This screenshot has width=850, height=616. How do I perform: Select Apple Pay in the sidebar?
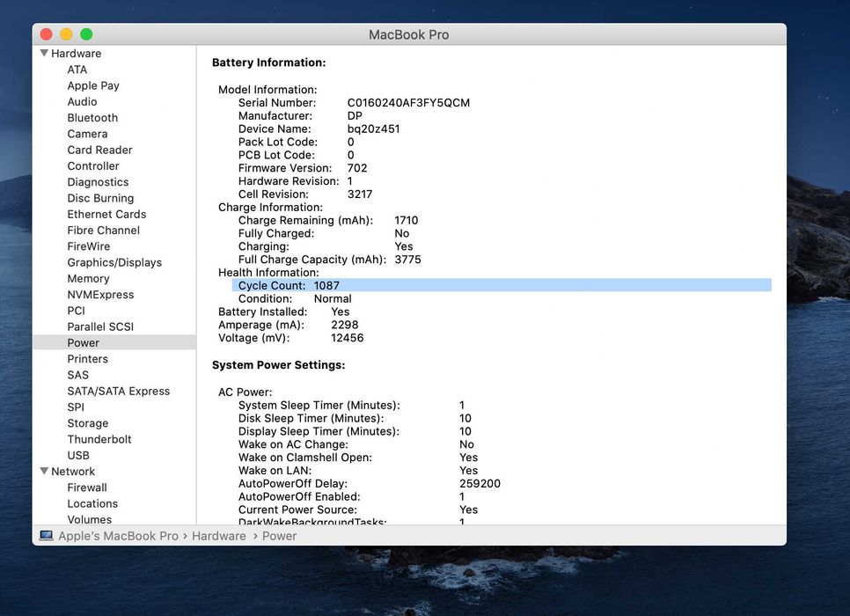coord(93,85)
